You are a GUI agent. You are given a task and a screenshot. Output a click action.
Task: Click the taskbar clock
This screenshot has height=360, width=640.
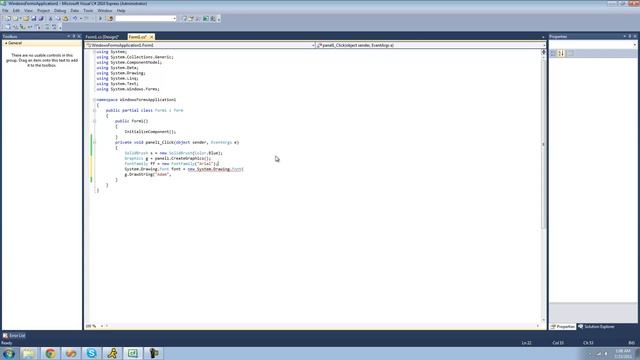(x=623, y=354)
